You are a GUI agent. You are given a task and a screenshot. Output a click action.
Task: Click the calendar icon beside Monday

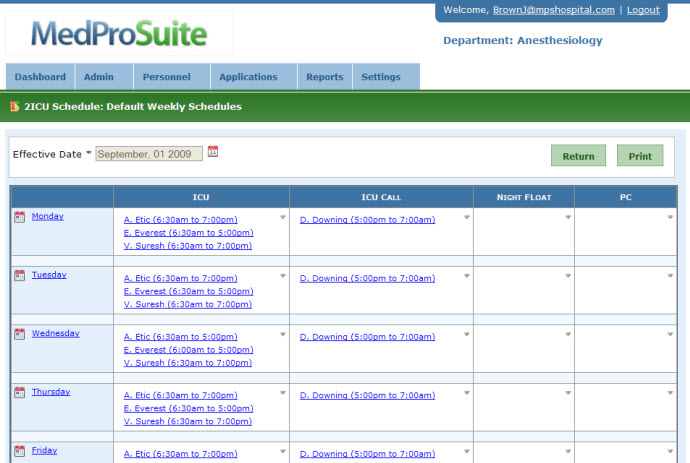coord(19,217)
